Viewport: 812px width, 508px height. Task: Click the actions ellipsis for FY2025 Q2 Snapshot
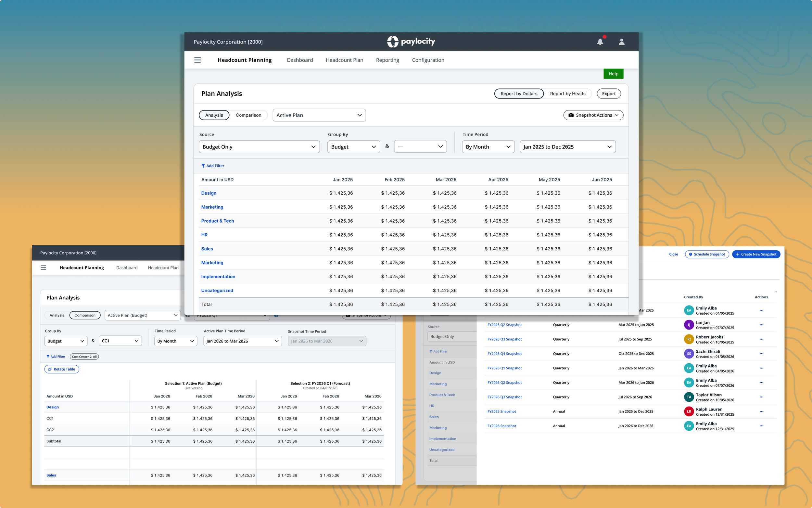761,325
